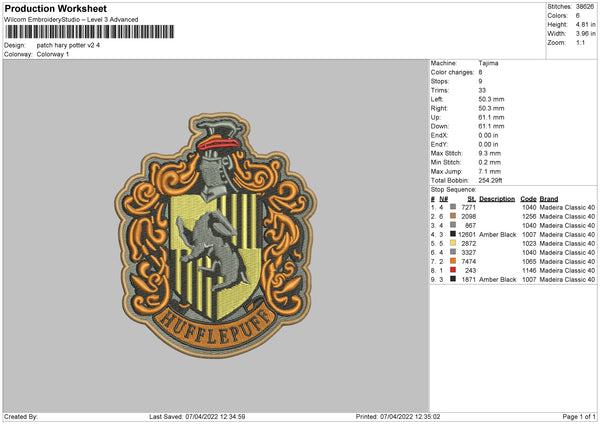600x424 pixels.
Task: Click the Min Stitch value 0.2 mm
Action: coord(489,163)
